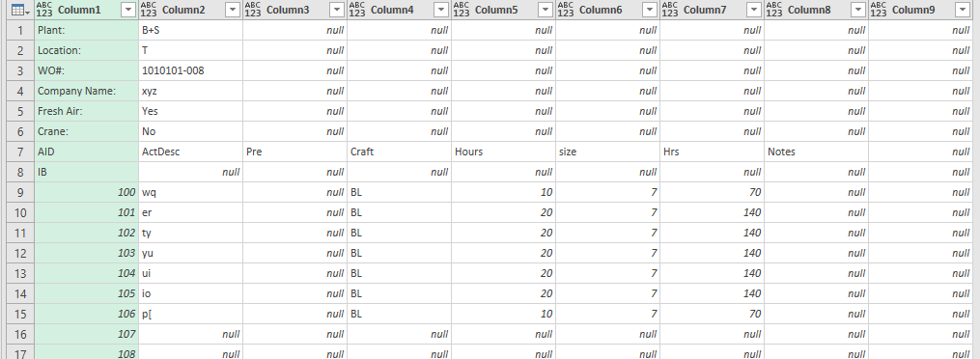Click the data type icon on Column8
980x359 pixels.
pos(775,10)
